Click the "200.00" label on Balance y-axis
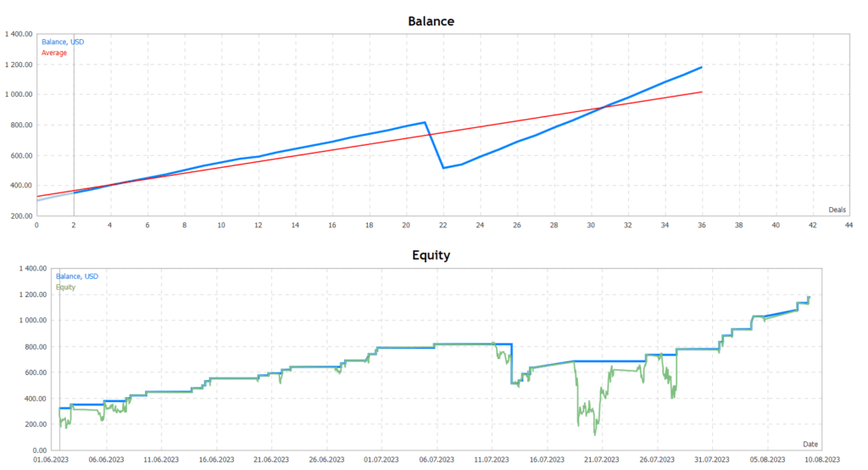 [x=20, y=216]
